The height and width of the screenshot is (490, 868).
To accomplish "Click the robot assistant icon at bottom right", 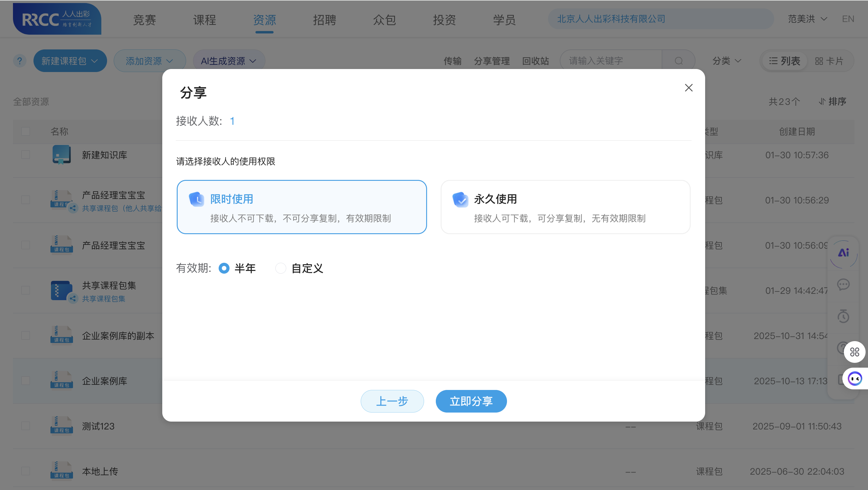I will pyautogui.click(x=855, y=378).
